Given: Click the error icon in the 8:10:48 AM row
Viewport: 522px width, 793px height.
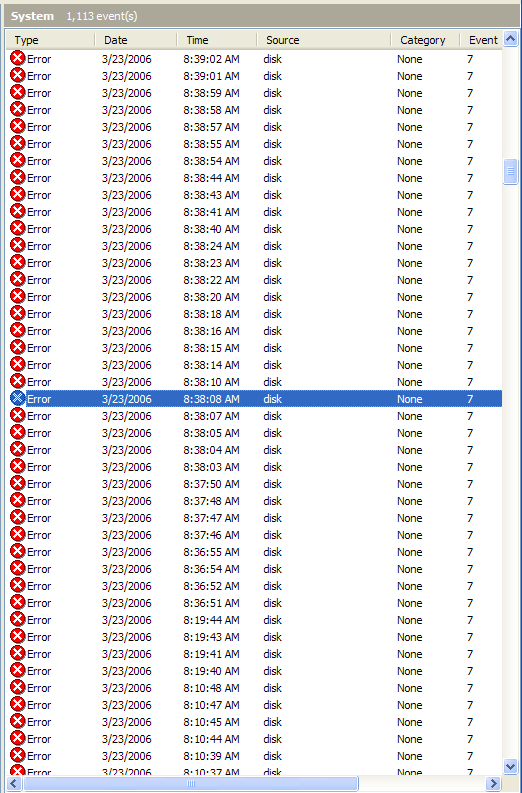Looking at the screenshot, I should (x=18, y=687).
